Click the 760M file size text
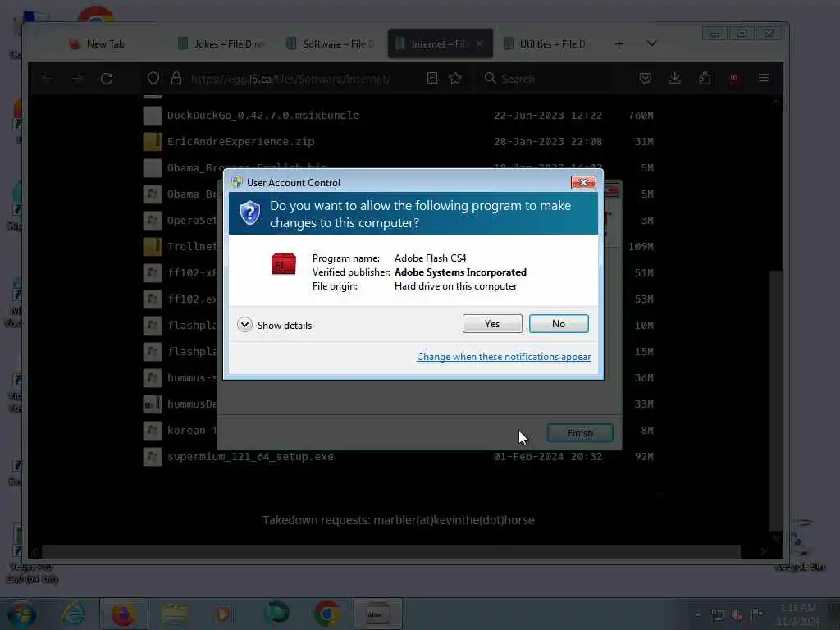840x630 pixels. (x=641, y=115)
